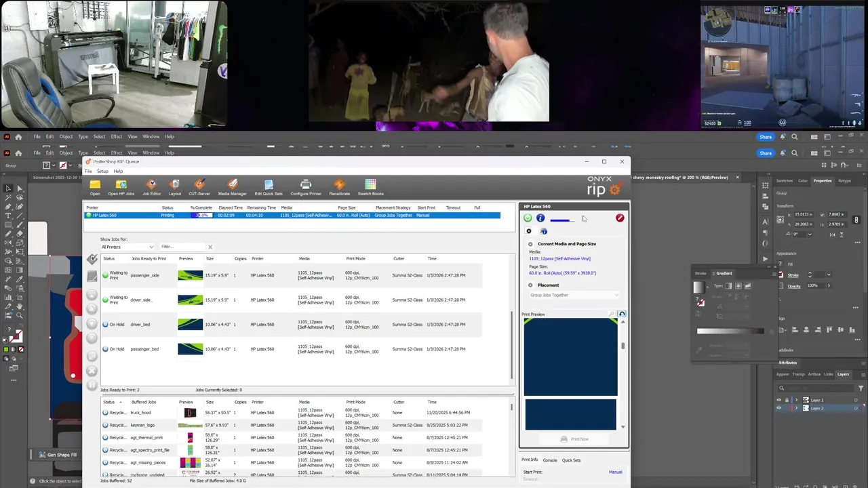
Task: Toggle visibility of Layer 1
Action: tap(778, 400)
